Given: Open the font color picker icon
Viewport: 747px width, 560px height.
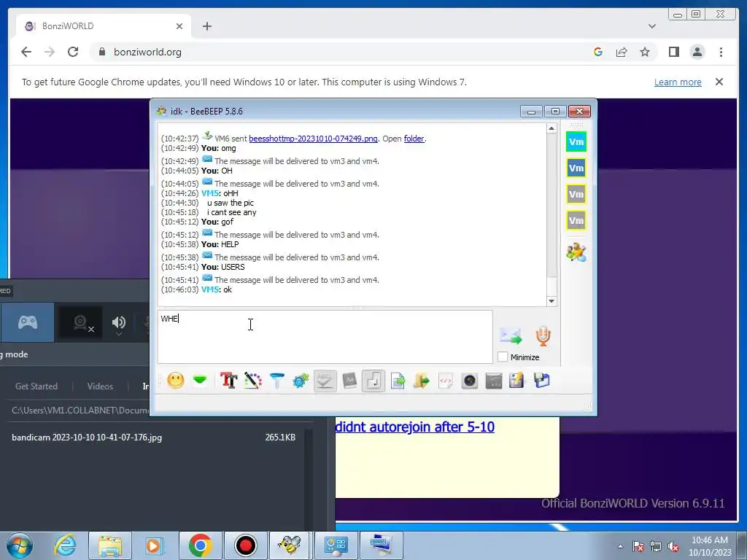Looking at the screenshot, I should pyautogui.click(x=253, y=381).
